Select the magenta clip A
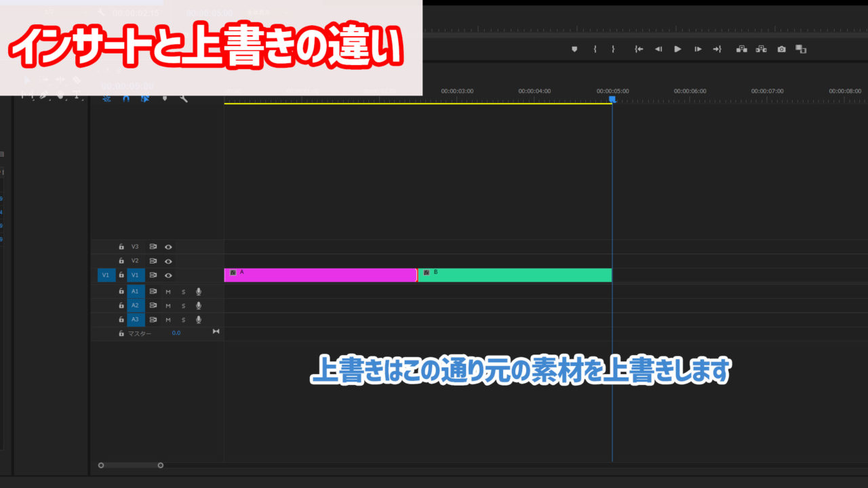Image resolution: width=868 pixels, height=488 pixels. click(320, 275)
